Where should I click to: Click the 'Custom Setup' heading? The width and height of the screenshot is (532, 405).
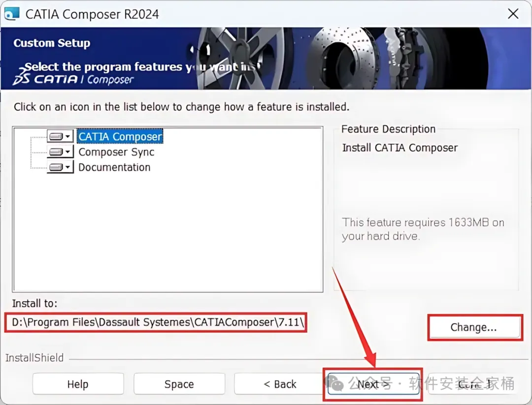coord(52,43)
